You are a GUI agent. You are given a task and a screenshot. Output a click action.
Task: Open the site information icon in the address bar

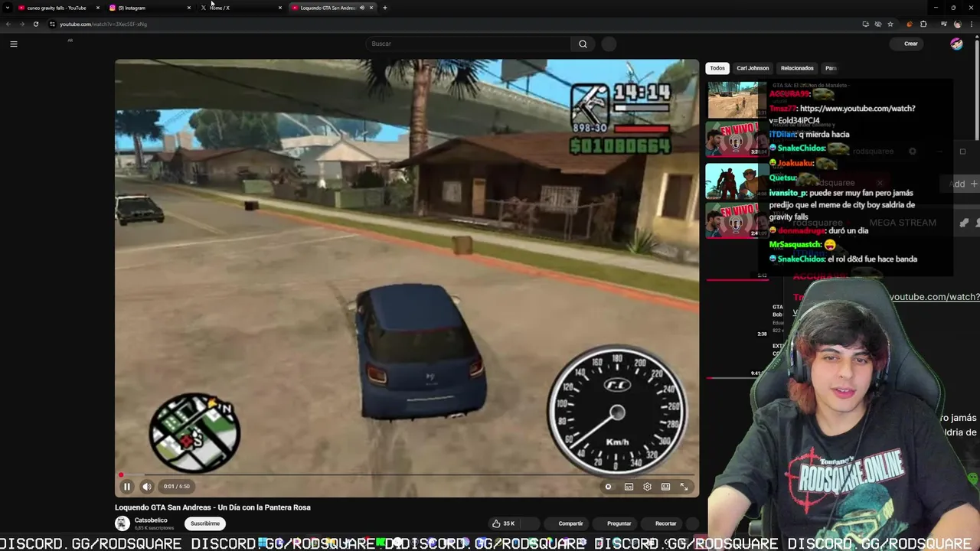point(52,24)
